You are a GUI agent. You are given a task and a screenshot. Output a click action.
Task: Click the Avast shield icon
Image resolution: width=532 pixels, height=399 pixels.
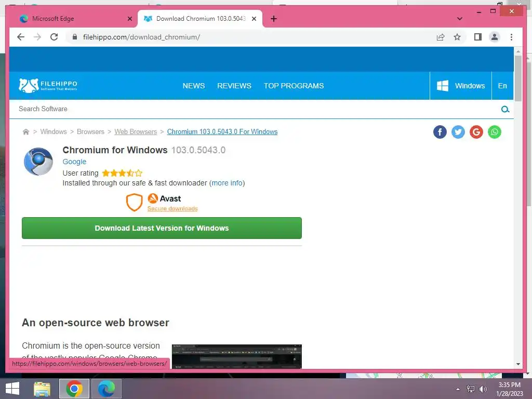click(134, 203)
